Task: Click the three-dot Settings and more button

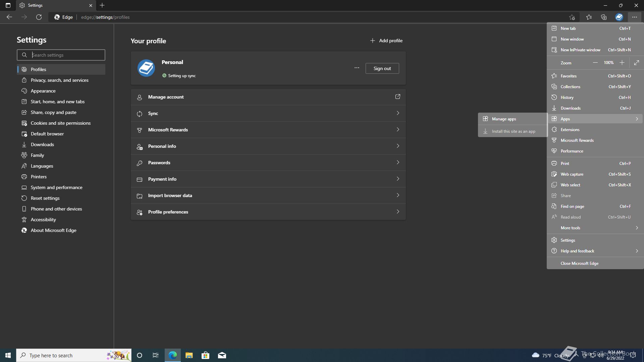Action: point(635,17)
